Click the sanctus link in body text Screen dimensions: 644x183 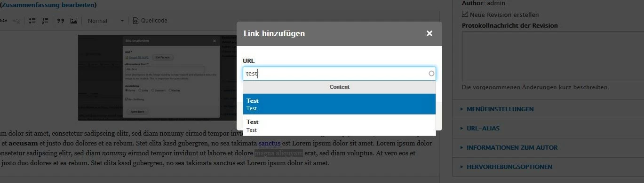(x=269, y=143)
